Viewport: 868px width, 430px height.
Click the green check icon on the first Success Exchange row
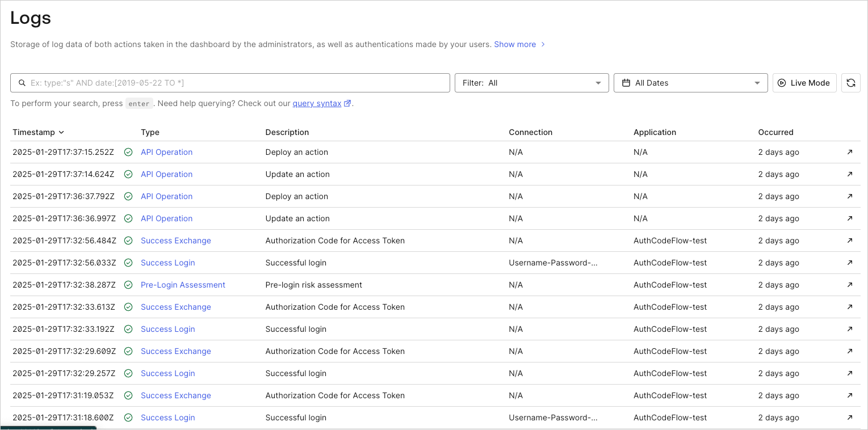point(128,241)
